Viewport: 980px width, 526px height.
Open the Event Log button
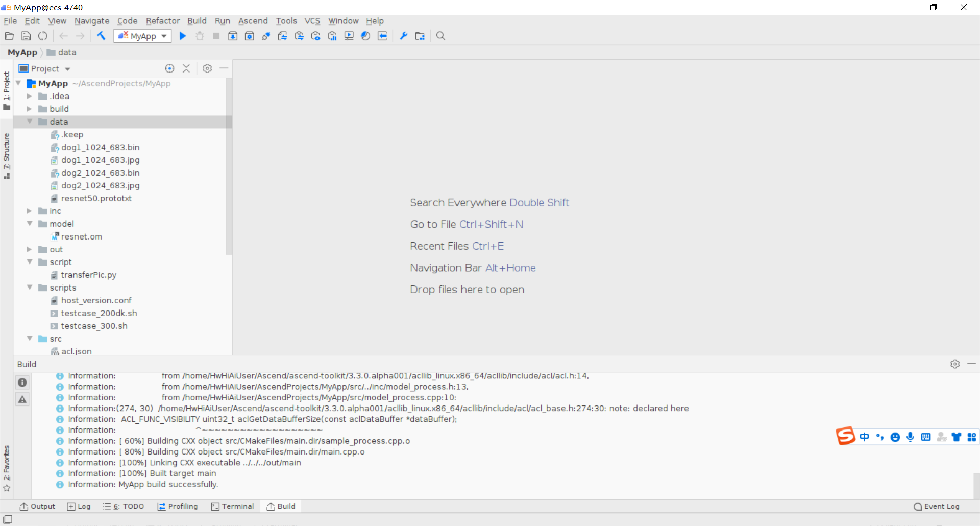coord(937,506)
